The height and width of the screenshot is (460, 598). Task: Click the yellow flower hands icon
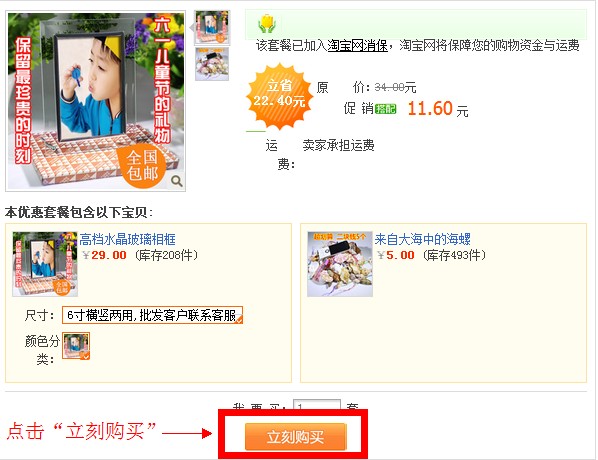[x=267, y=24]
